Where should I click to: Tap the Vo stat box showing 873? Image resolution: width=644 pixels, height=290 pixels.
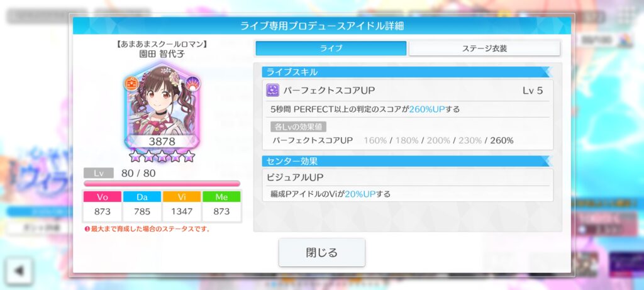[x=103, y=206]
